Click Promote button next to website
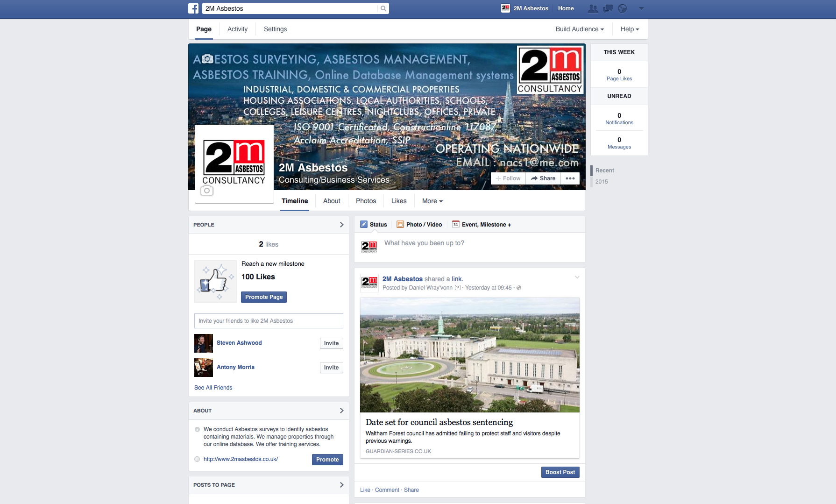Image resolution: width=836 pixels, height=504 pixels. (327, 460)
